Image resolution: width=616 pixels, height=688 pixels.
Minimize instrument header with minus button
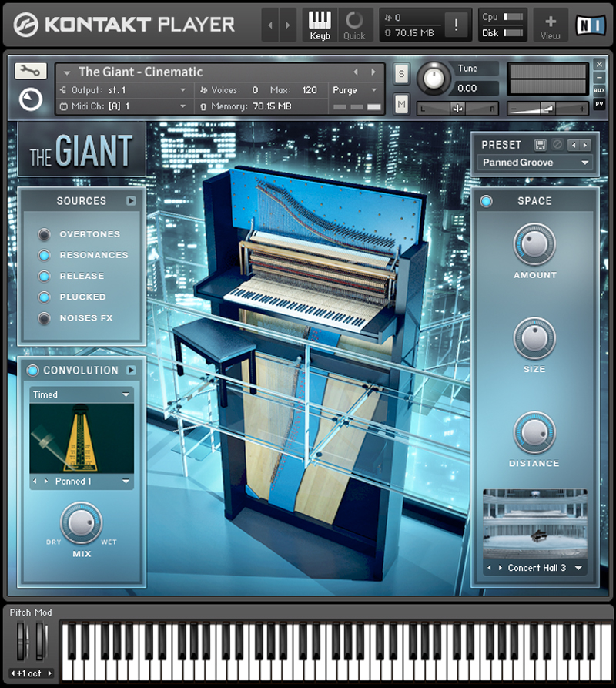(599, 77)
